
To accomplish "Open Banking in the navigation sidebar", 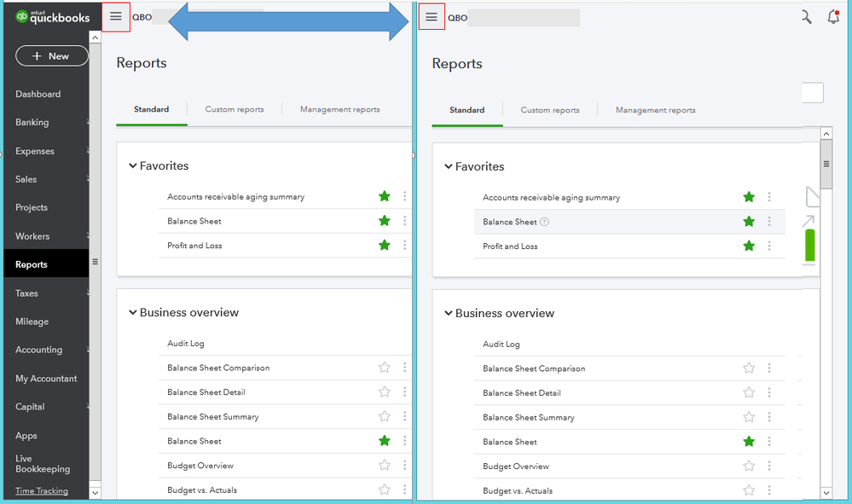I will pyautogui.click(x=32, y=122).
